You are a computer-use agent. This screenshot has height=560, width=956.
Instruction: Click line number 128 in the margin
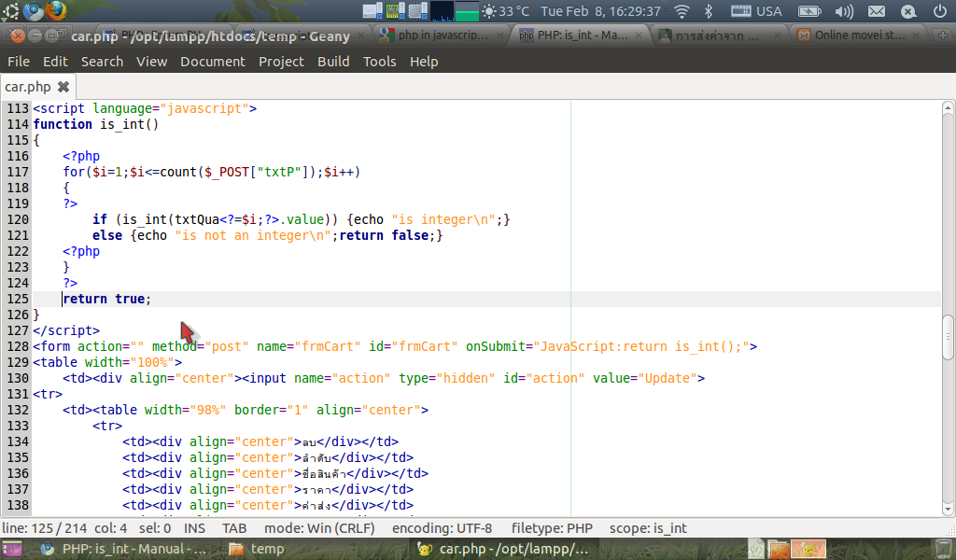pyautogui.click(x=18, y=346)
